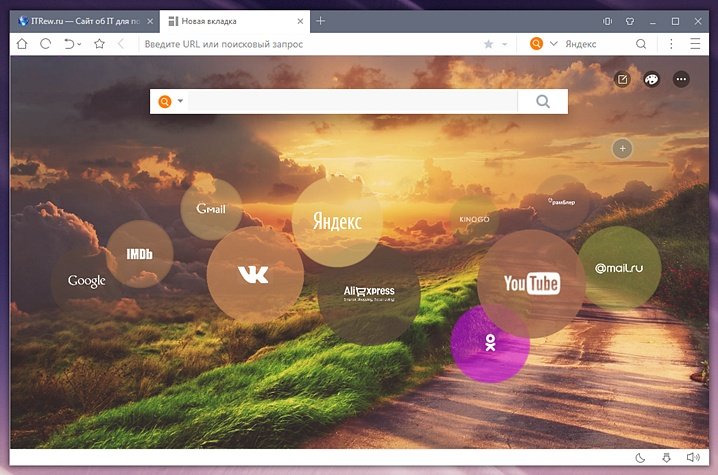Open the YouTube bubble

(531, 284)
